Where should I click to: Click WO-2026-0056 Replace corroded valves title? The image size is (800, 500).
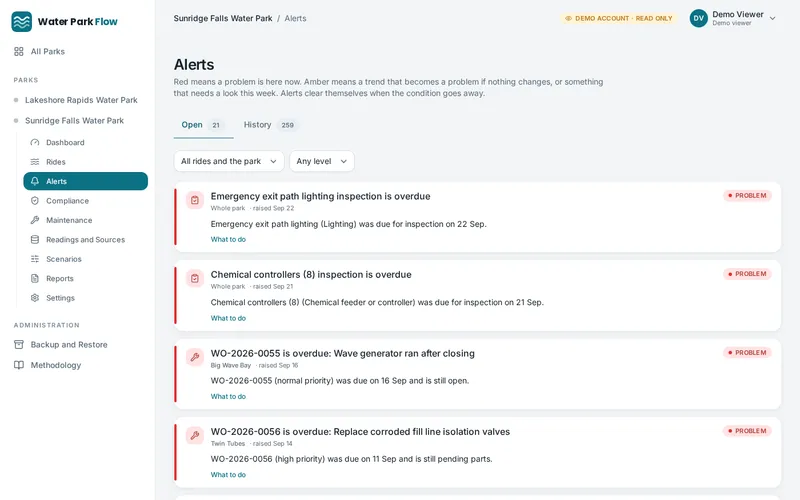[360, 432]
